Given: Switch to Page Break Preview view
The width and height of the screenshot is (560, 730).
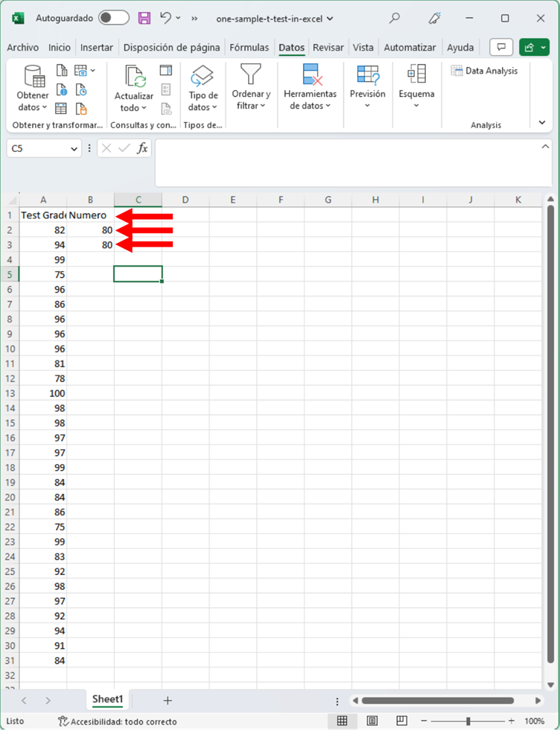Looking at the screenshot, I should 400,721.
